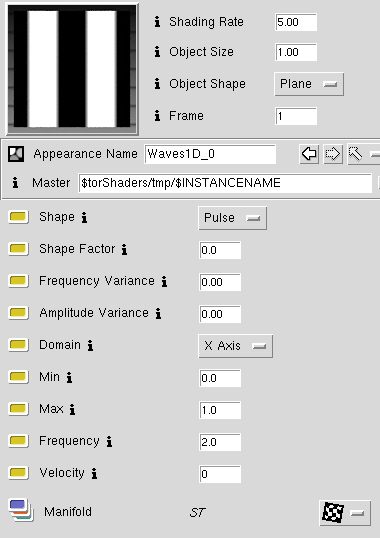Click the Appearance Name text field
Image resolution: width=380 pixels, height=538 pixels.
210,154
